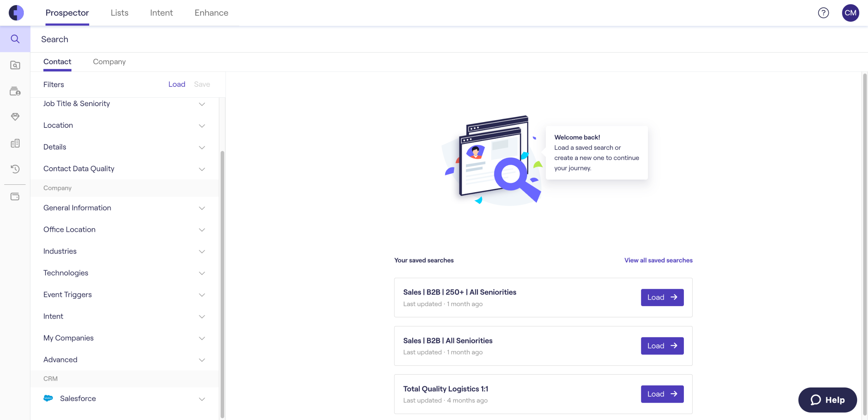Viewport: 868px width, 420px height.
Task: Open the saved searches folder icon
Action: (15, 65)
